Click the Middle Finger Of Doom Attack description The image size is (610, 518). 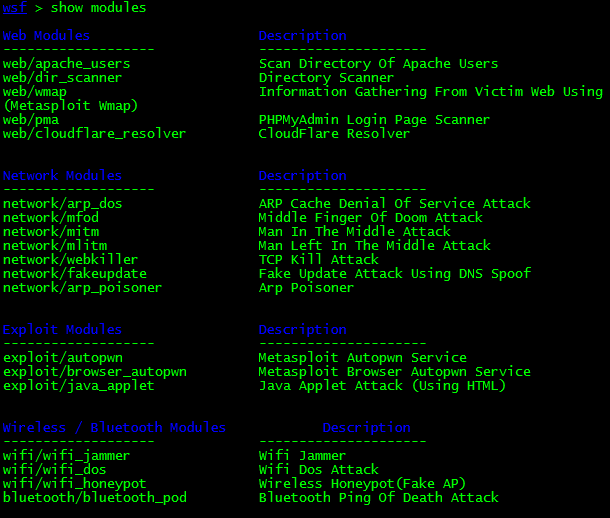[x=371, y=218]
